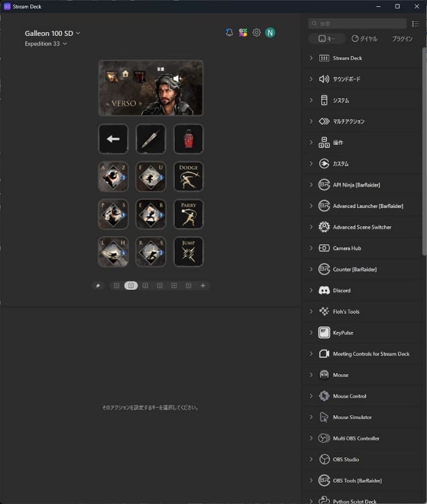Select the skill key labeled P S
427x504 pixels.
click(x=113, y=214)
